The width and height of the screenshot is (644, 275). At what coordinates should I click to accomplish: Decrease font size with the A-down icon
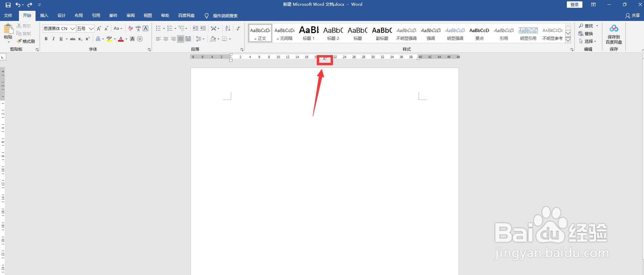106,28
